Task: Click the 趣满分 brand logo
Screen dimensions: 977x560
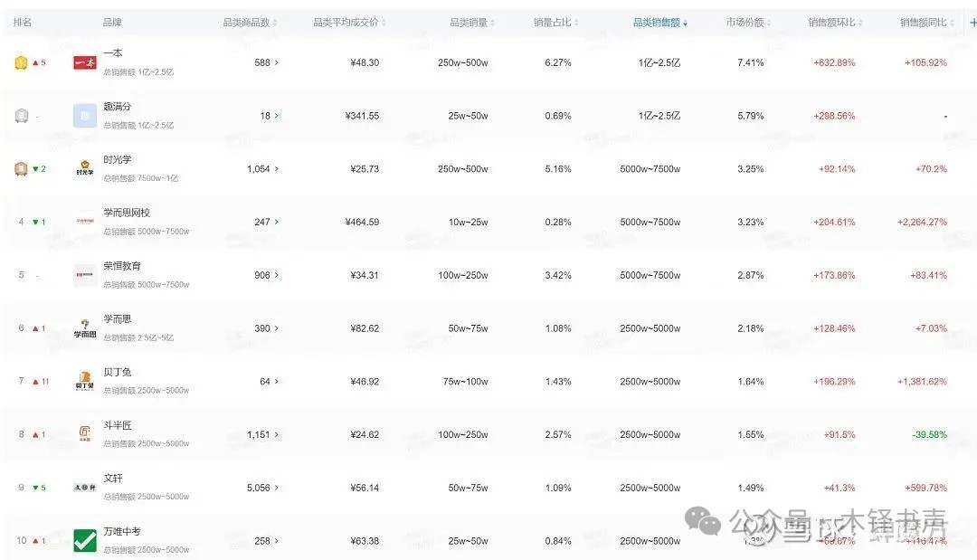Action: point(85,116)
